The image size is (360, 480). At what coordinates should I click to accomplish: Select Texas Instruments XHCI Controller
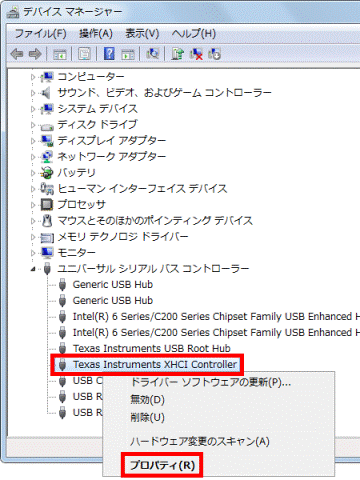coord(155,364)
